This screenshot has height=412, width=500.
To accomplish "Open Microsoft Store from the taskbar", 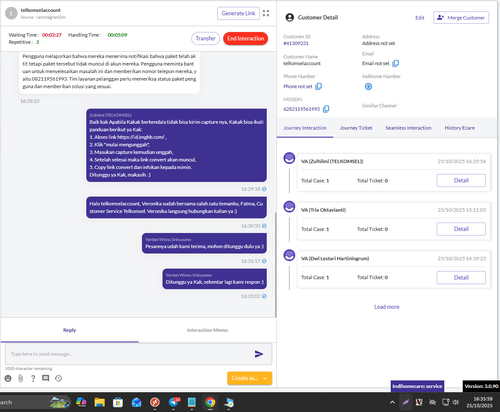I will click(118, 402).
